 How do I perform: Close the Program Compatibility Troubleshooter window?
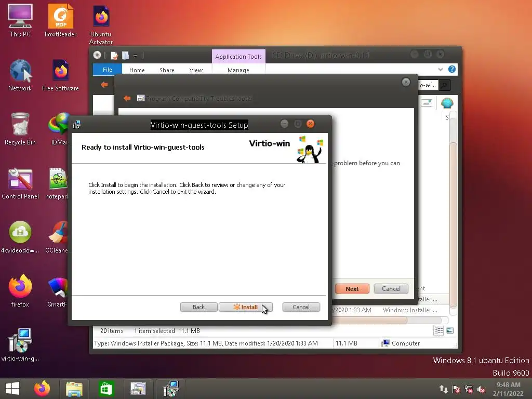[406, 82]
